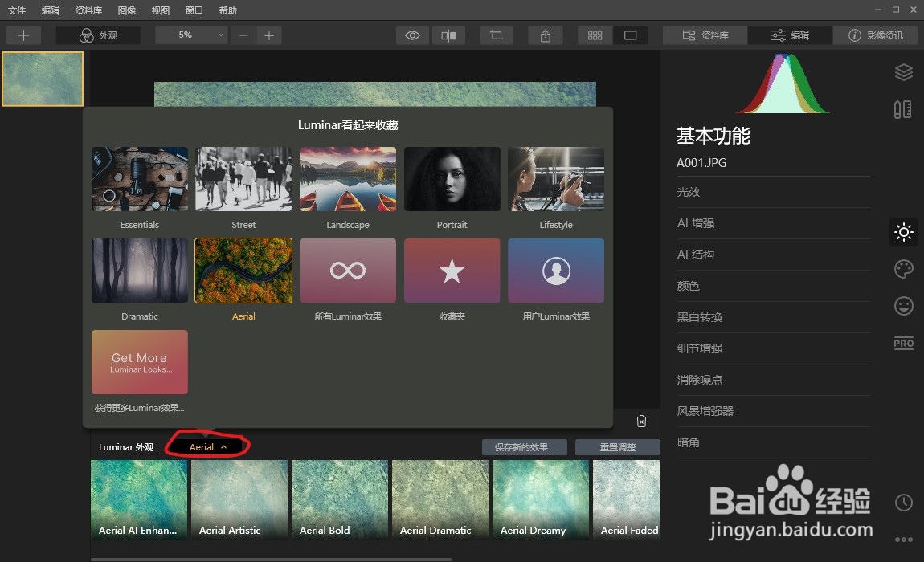Screen dimensions: 924x562
Task: Expand the AI 增强 tool section
Action: [x=773, y=223]
